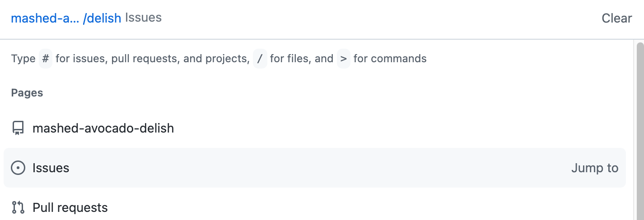
Task: Click the "for commands" hint text
Action: click(x=390, y=59)
